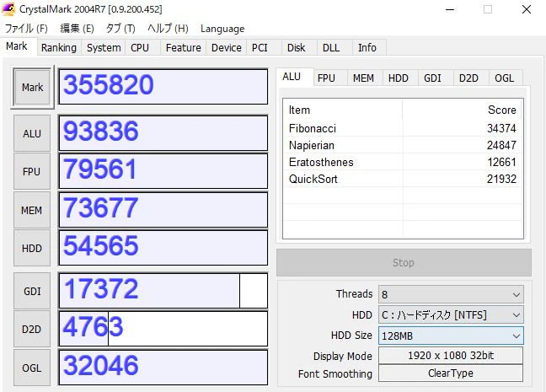The width and height of the screenshot is (546, 392).
Task: Click the Score column header
Action: pos(463,110)
